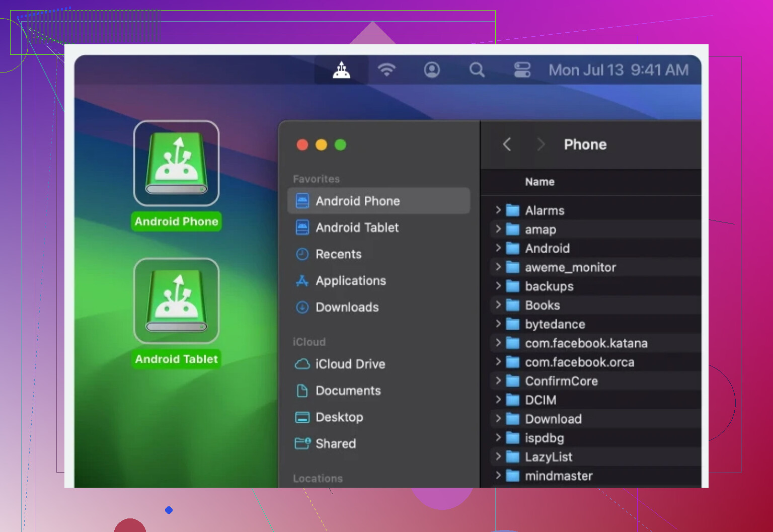Click the Finder minimize yellow button
Viewport: 773px width, 532px height.
point(321,145)
